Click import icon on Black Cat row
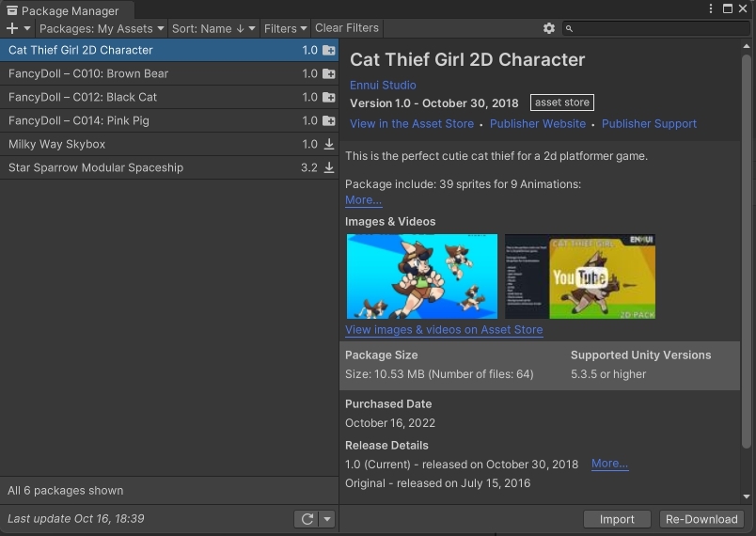The image size is (756, 536). coord(329,98)
